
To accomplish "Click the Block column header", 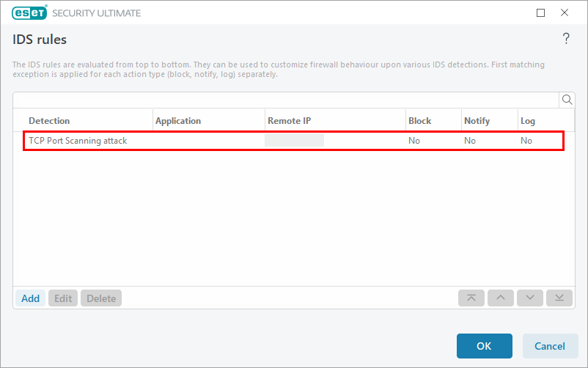I will [419, 120].
